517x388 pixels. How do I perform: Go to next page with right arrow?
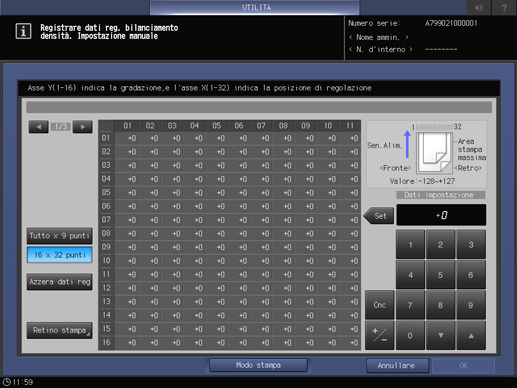[x=83, y=127]
